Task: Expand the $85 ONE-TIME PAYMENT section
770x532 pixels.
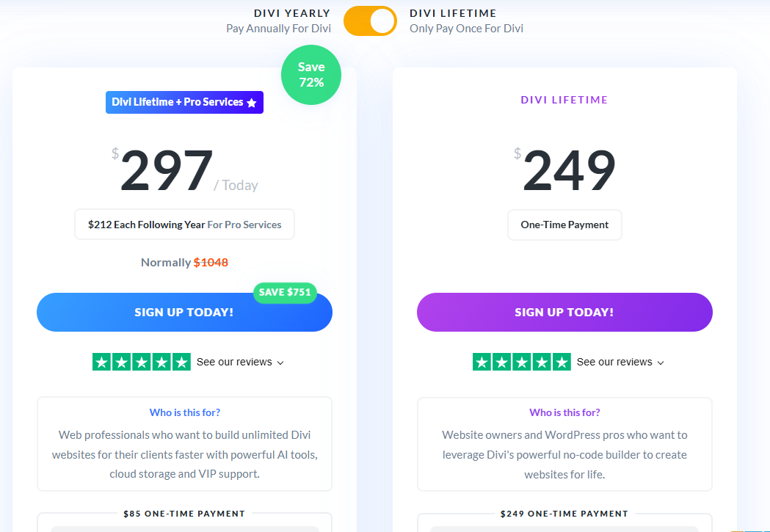Action: pyautogui.click(x=184, y=514)
